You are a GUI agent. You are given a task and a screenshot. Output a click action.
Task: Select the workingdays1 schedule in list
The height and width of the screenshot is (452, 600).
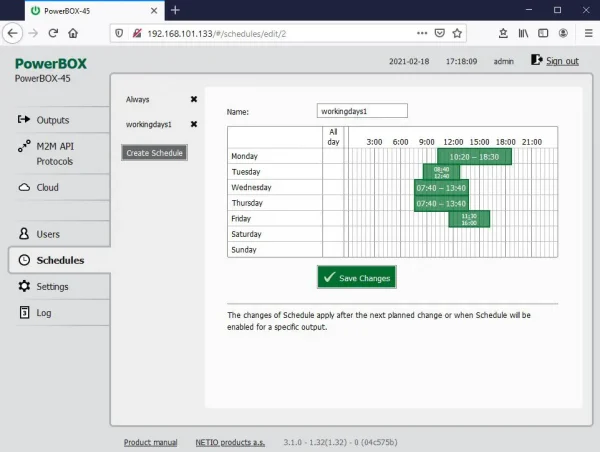(148, 124)
